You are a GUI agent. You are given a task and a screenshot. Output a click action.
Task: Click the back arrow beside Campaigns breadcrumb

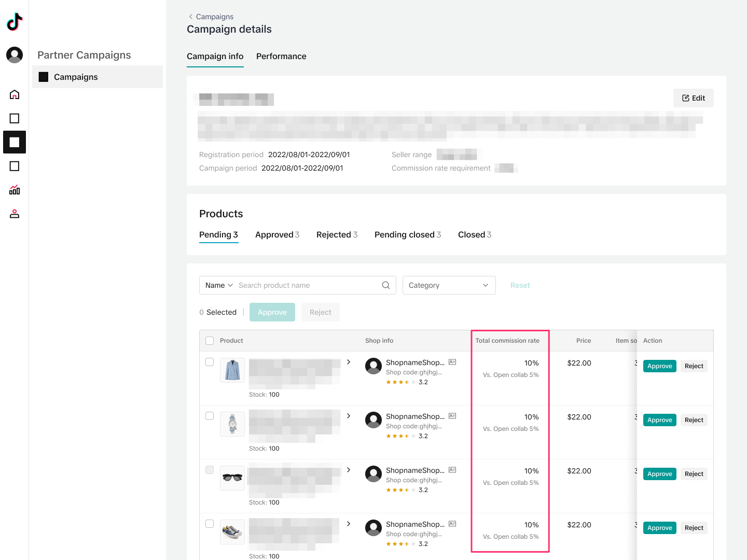pyautogui.click(x=190, y=17)
